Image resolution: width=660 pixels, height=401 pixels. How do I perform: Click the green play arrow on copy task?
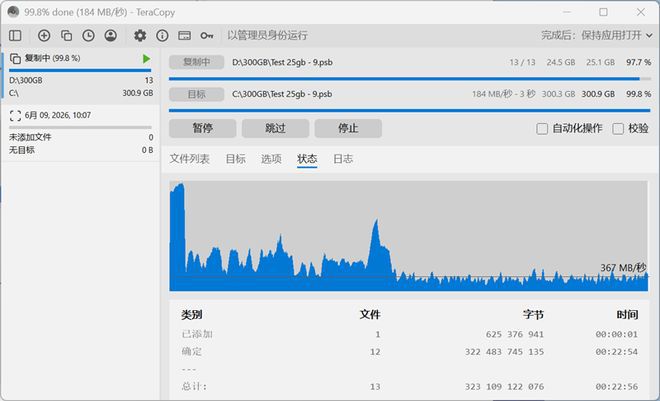146,58
